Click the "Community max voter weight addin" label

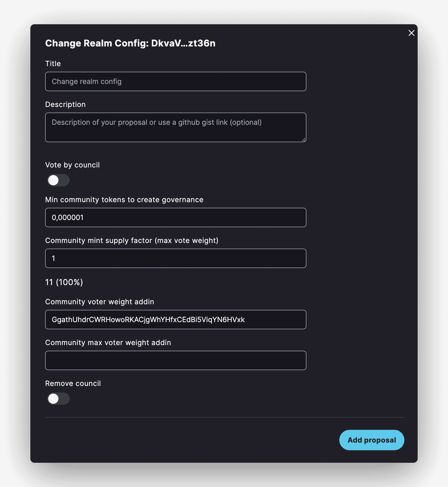(108, 343)
